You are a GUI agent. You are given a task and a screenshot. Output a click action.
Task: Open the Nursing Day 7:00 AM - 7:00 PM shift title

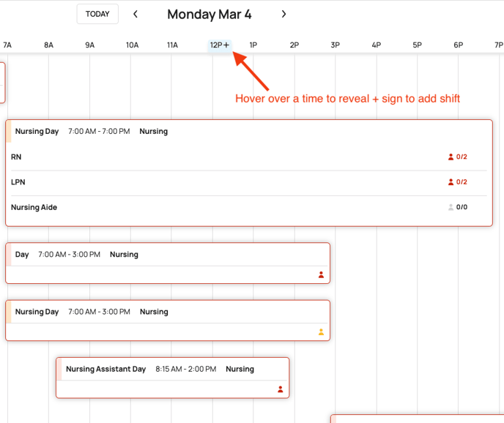click(37, 132)
